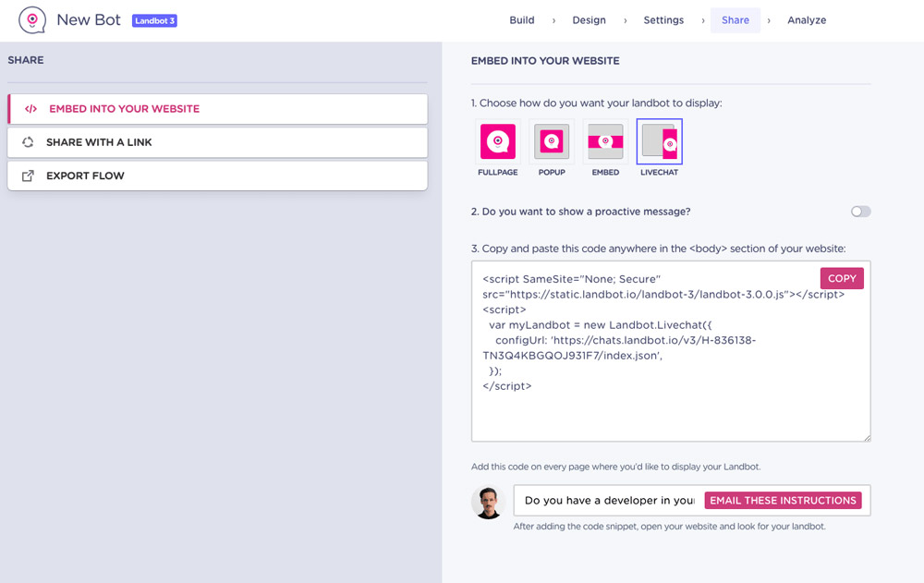The height and width of the screenshot is (583, 924).
Task: Click the FULLPAGE label text
Action: click(498, 172)
